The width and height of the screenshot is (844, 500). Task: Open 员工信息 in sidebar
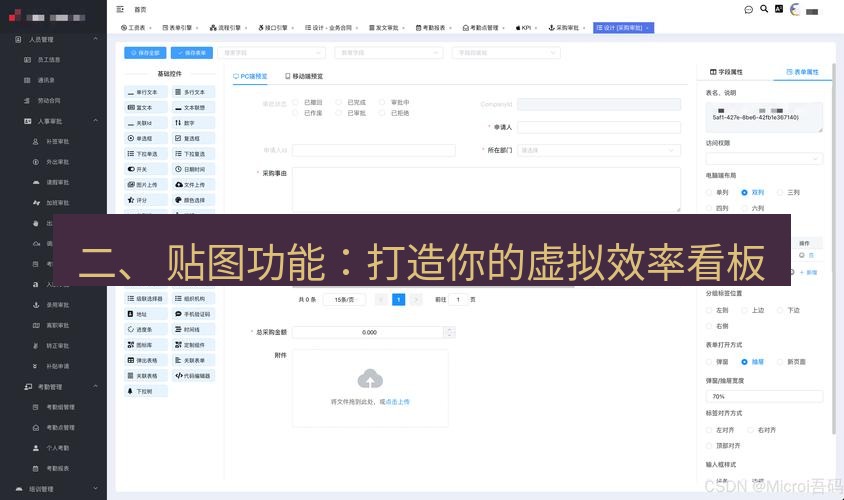point(49,60)
